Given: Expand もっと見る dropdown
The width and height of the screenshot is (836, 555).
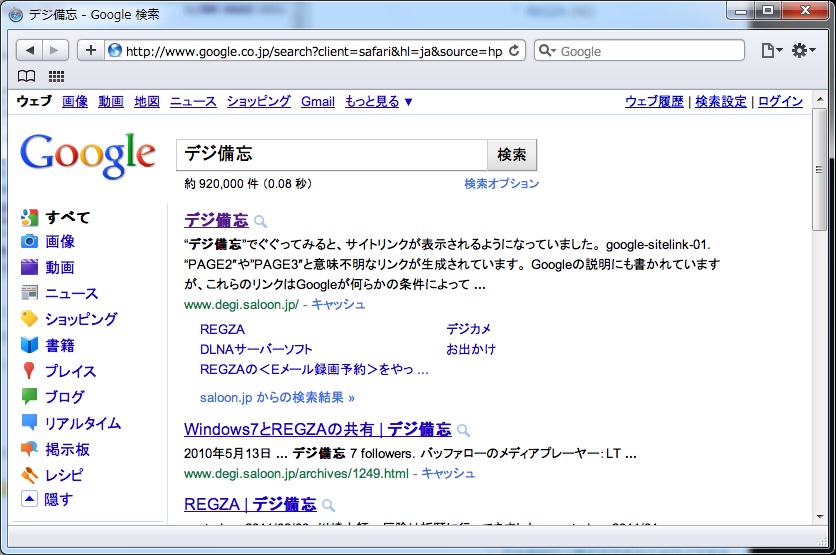Looking at the screenshot, I should (379, 101).
